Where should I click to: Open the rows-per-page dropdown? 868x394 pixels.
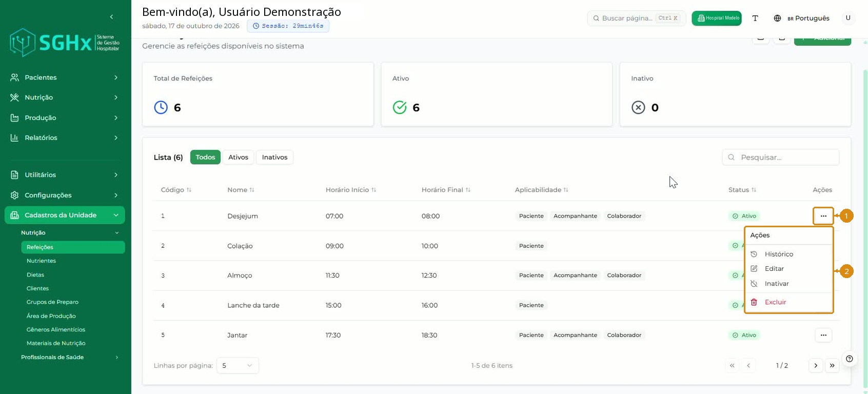click(238, 365)
